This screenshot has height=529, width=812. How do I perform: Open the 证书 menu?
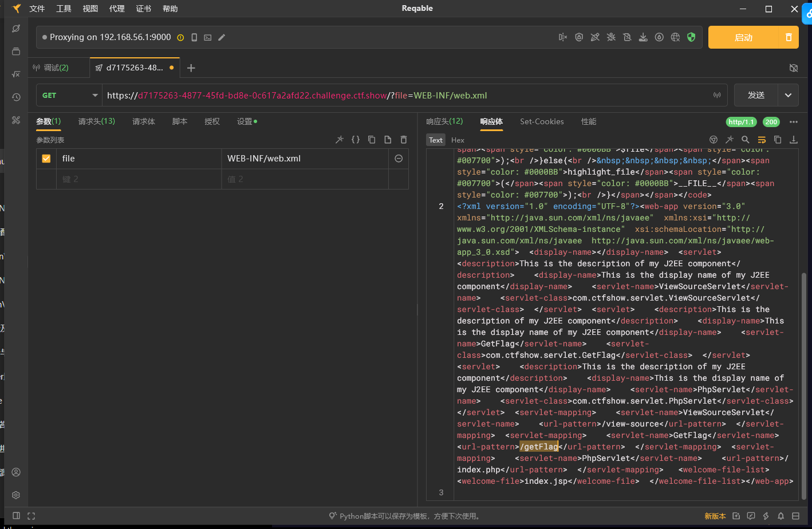tap(144, 9)
